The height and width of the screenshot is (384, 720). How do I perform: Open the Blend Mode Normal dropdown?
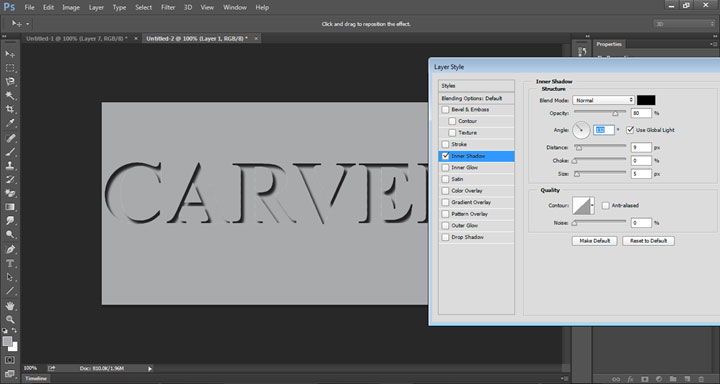point(603,100)
